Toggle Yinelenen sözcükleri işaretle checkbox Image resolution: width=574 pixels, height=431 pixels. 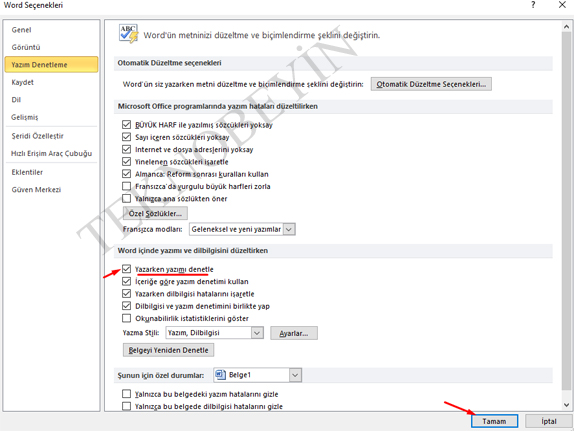click(126, 161)
